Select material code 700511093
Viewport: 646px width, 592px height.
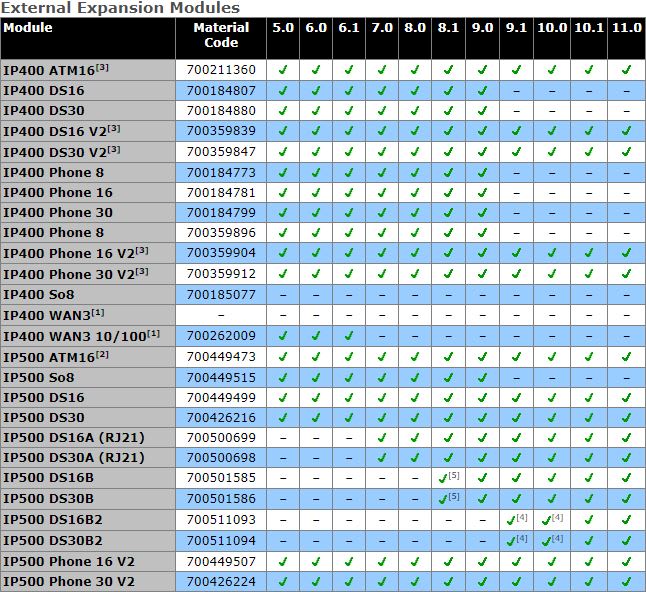coord(221,519)
